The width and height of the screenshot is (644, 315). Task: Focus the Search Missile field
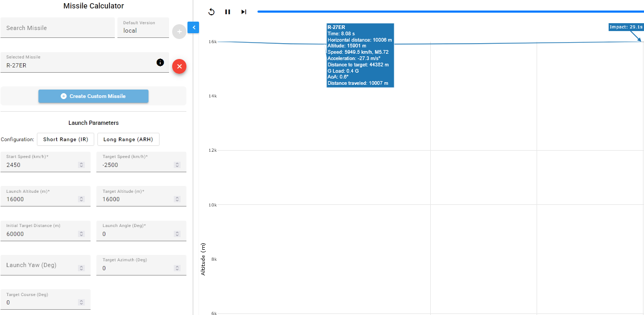tap(57, 28)
